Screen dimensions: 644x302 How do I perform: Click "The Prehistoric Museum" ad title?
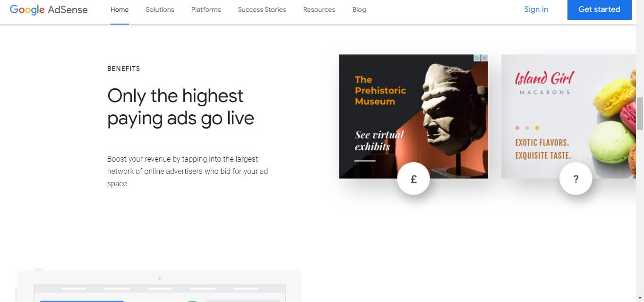380,90
